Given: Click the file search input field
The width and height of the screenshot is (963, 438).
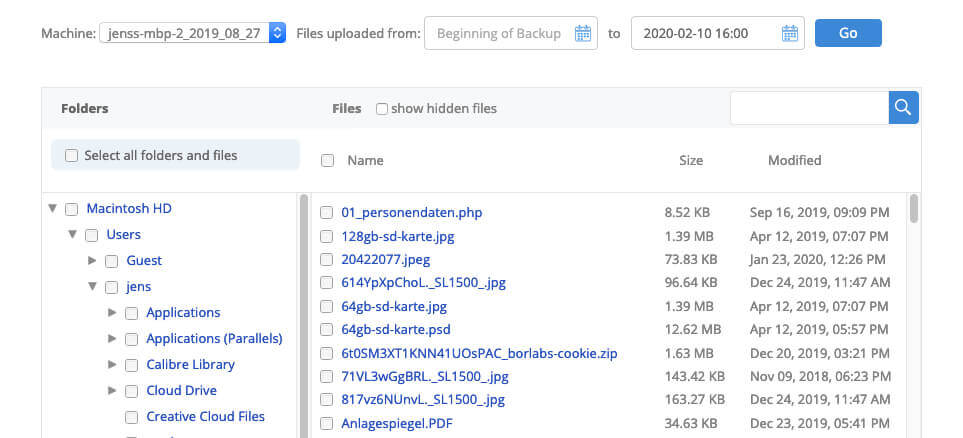Looking at the screenshot, I should pyautogui.click(x=809, y=108).
